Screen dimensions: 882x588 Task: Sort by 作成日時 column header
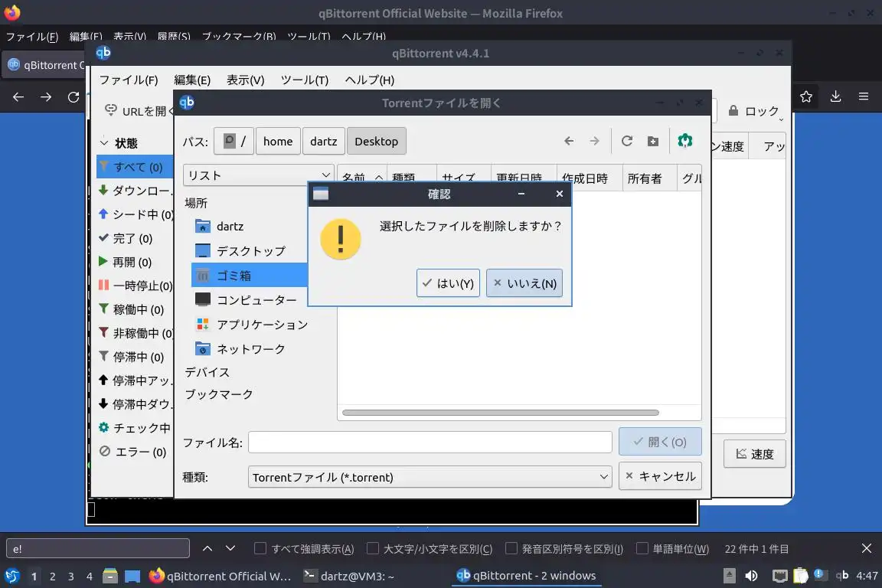(589, 178)
